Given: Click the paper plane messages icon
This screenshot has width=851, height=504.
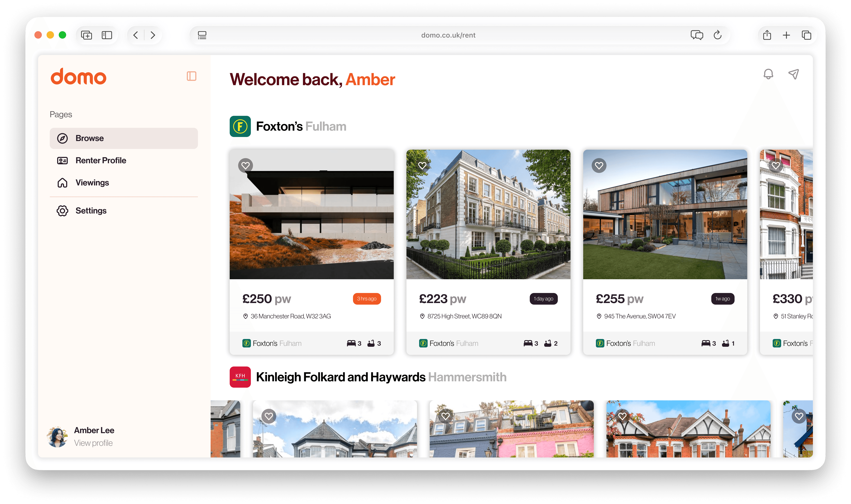Looking at the screenshot, I should click(793, 74).
